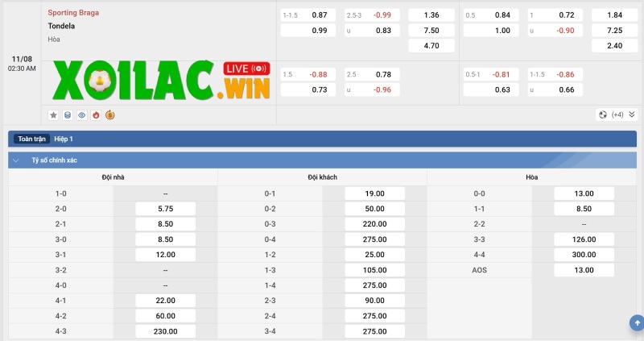Click the soccer ball icon beside (+4)
644x341 pixels.
[602, 114]
